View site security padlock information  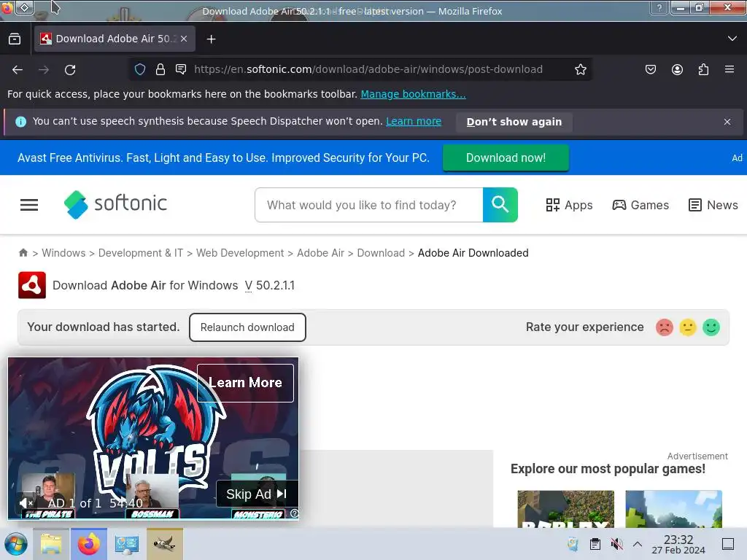(x=160, y=69)
